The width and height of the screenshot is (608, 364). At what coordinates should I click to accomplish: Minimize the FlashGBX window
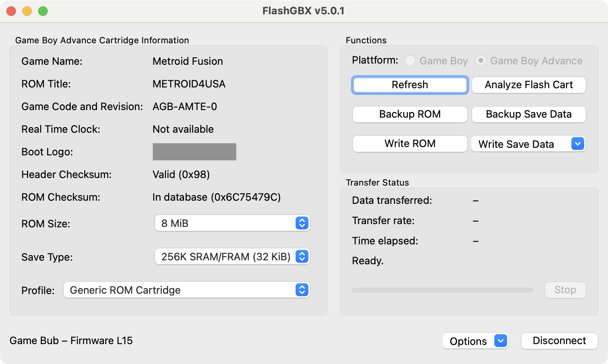(x=27, y=11)
